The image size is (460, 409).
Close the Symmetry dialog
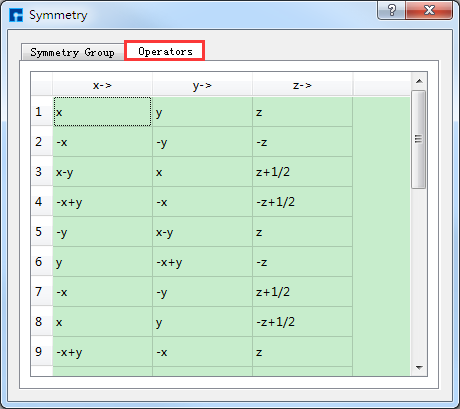tap(429, 10)
